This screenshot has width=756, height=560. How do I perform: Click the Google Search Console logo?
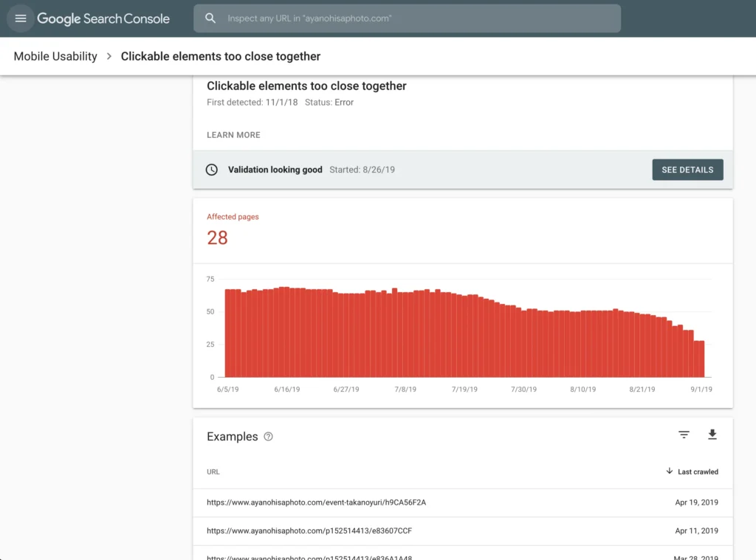point(103,18)
